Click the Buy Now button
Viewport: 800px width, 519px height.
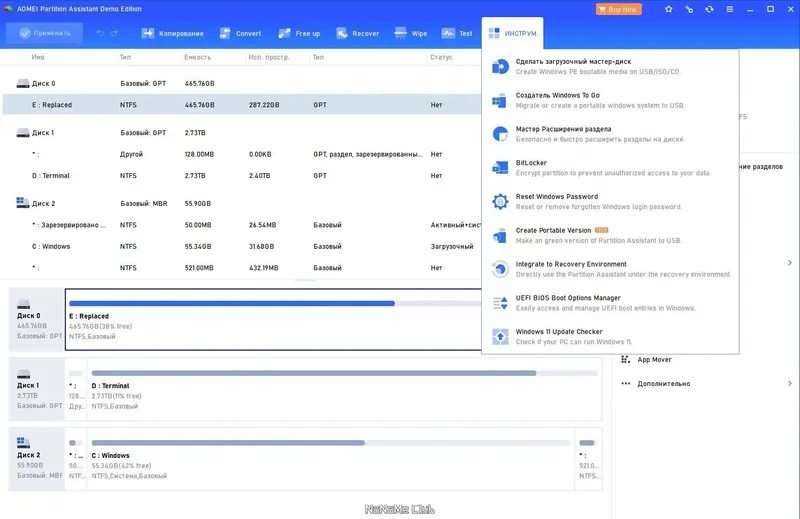click(618, 9)
